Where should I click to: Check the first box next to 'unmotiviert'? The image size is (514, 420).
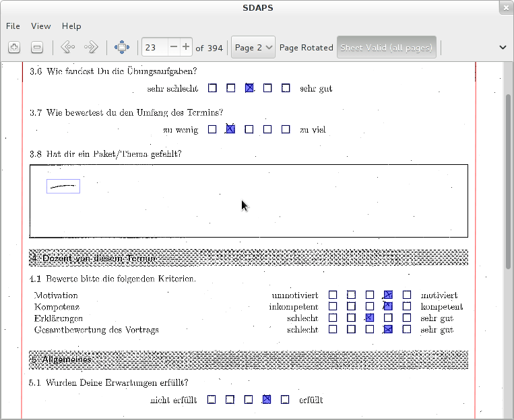click(333, 295)
